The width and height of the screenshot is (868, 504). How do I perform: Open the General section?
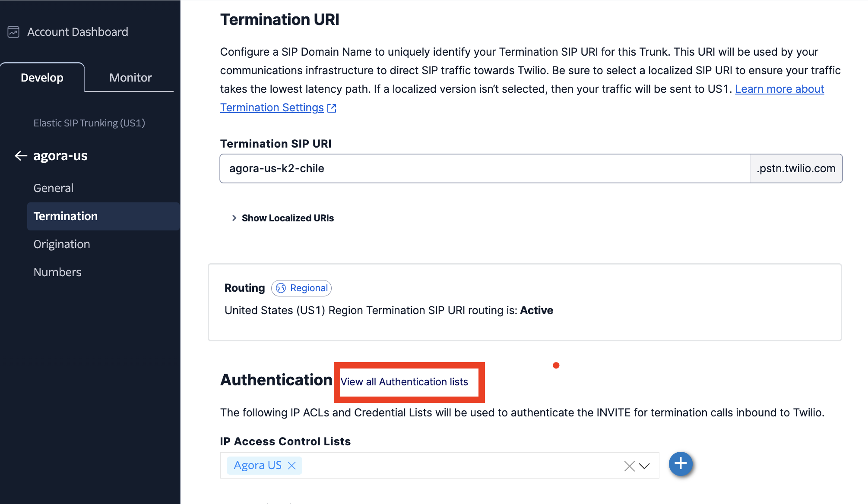point(54,188)
